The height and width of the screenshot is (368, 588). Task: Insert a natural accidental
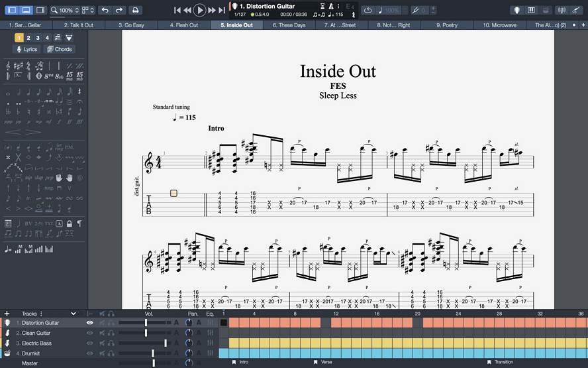tap(28, 112)
